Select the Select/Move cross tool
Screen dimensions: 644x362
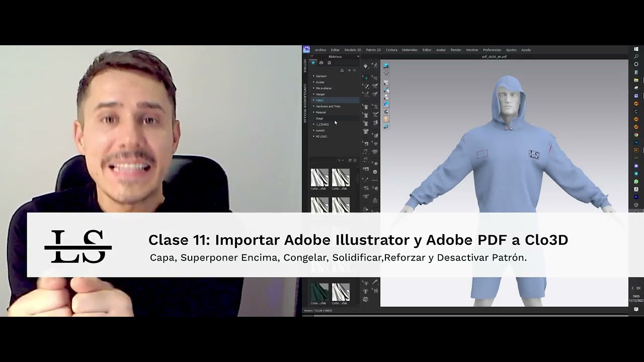366,78
